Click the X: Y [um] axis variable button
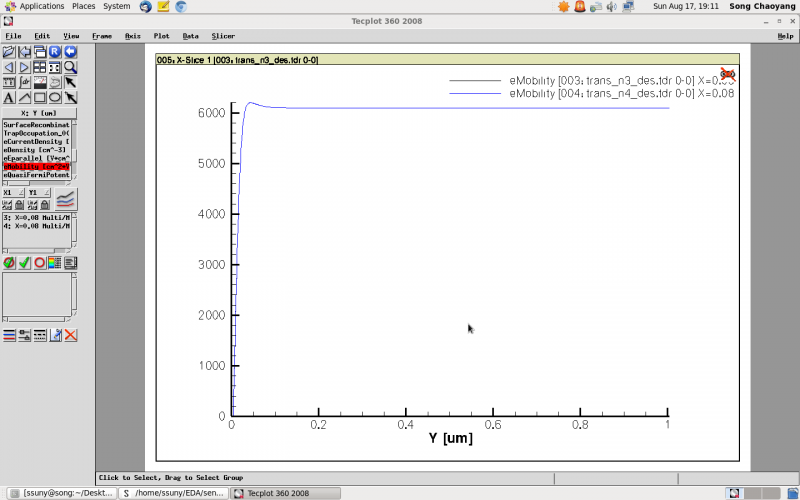This screenshot has width=800, height=500. tap(39, 113)
